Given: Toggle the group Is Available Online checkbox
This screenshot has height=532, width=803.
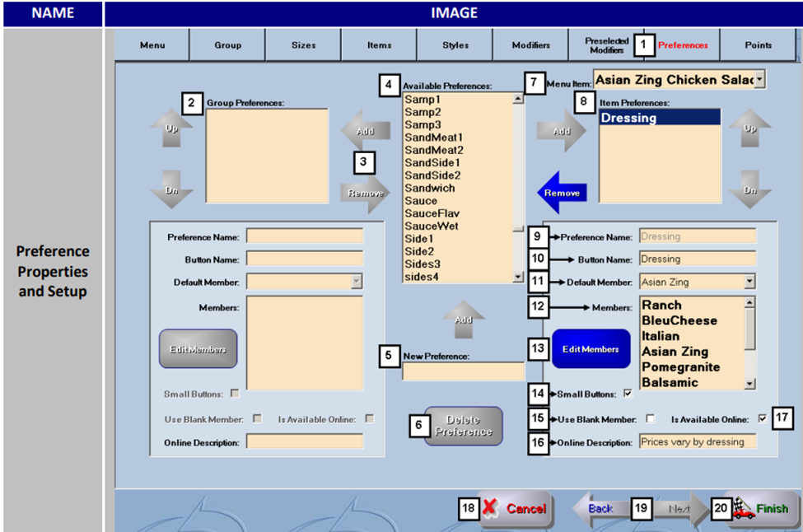Looking at the screenshot, I should (369, 418).
